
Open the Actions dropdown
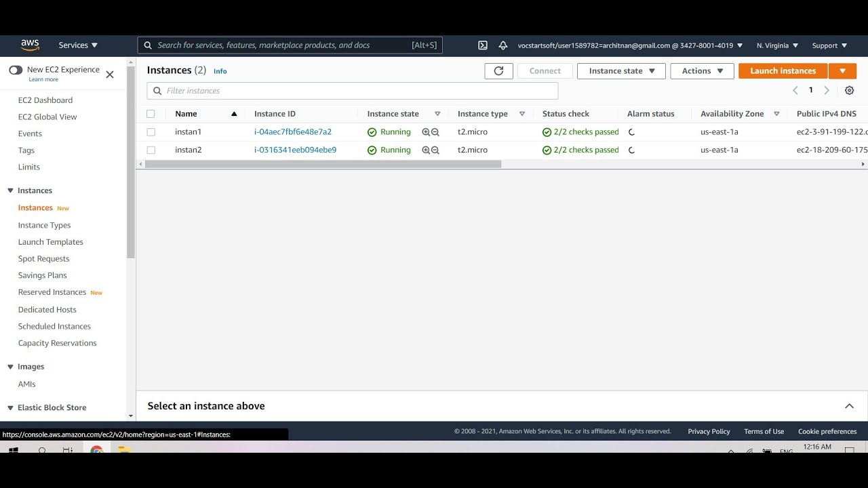point(702,70)
